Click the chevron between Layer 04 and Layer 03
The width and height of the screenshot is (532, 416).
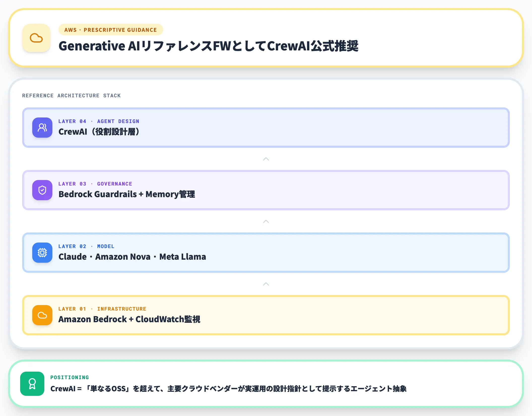[x=266, y=159]
